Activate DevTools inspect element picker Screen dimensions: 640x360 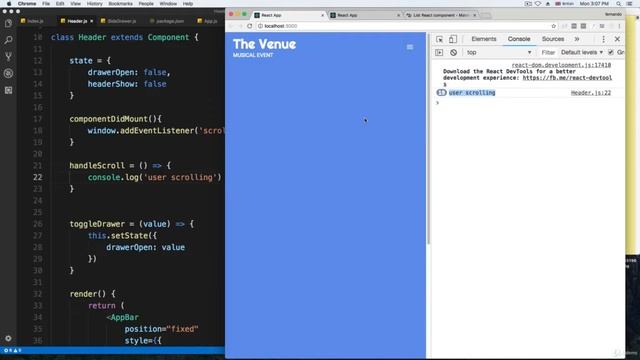(439, 39)
